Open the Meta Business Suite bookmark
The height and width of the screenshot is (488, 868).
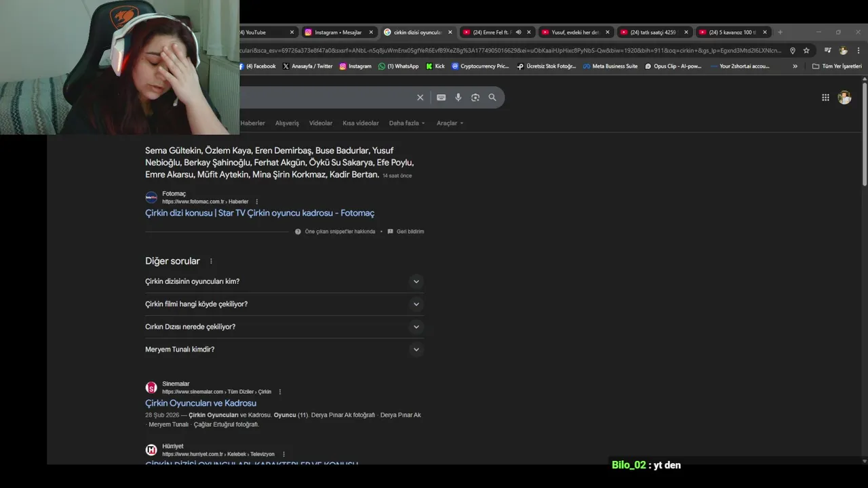point(610,66)
